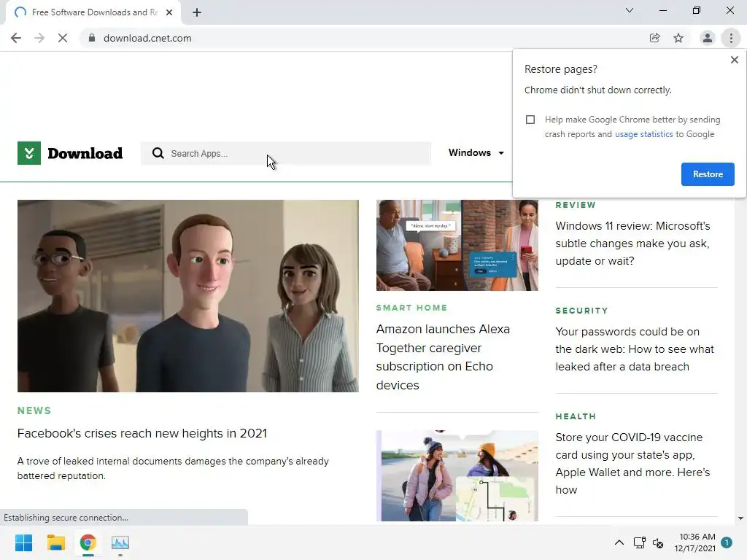Click the muted volume tray icon

(x=659, y=542)
